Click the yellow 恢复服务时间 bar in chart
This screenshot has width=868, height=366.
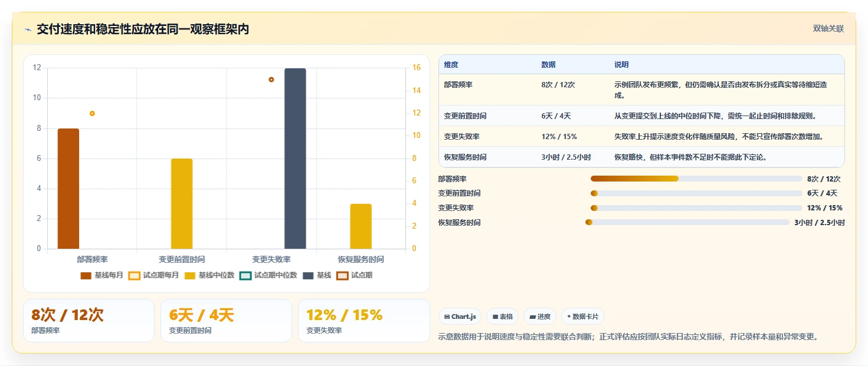361,226
